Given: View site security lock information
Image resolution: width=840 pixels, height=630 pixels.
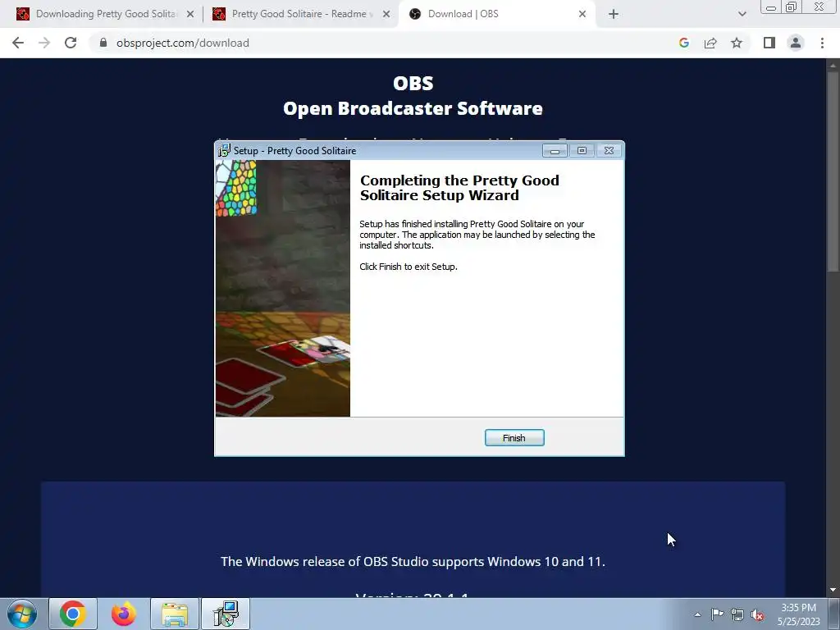Looking at the screenshot, I should click(x=103, y=43).
